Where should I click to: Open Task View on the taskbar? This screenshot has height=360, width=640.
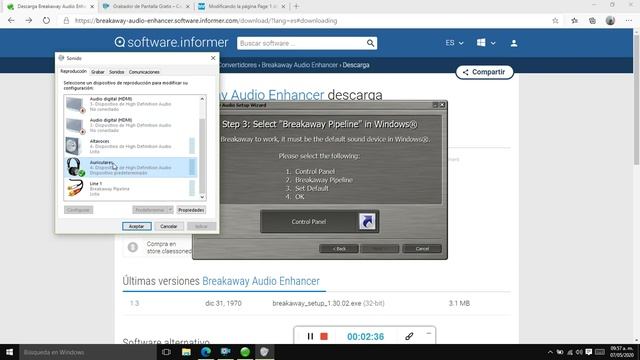pos(166,352)
